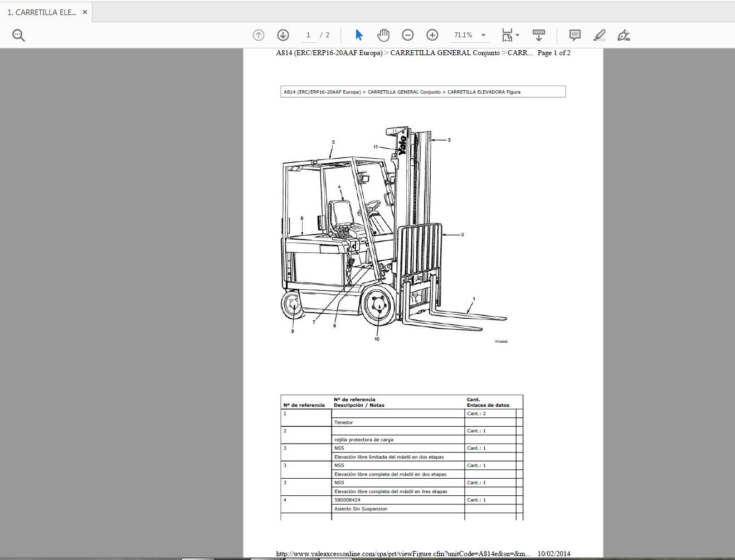Click the 'Tenedor' description cell
This screenshot has width=735, height=560.
coord(398,422)
